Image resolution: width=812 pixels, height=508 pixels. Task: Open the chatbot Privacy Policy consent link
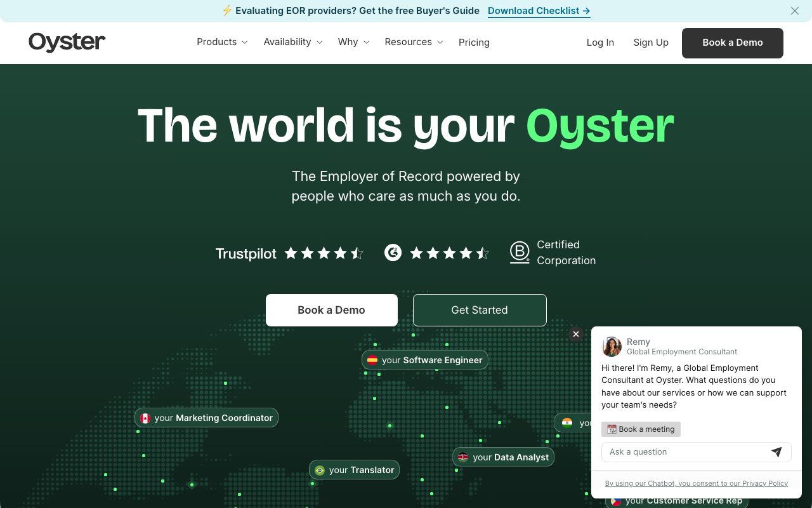click(x=697, y=483)
